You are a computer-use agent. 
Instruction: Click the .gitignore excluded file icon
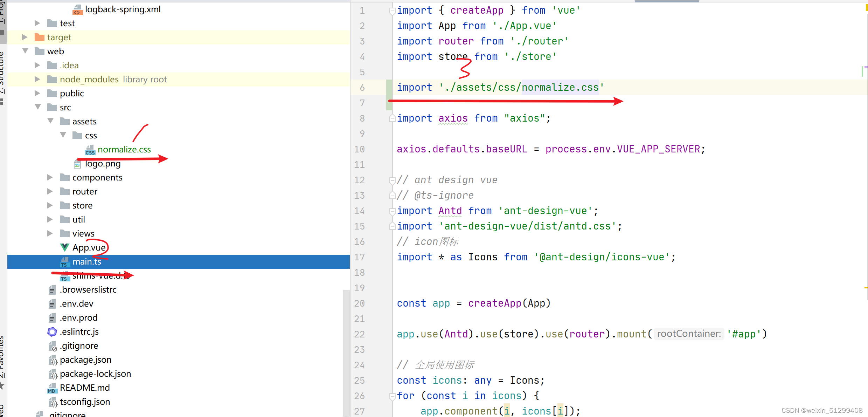point(53,346)
